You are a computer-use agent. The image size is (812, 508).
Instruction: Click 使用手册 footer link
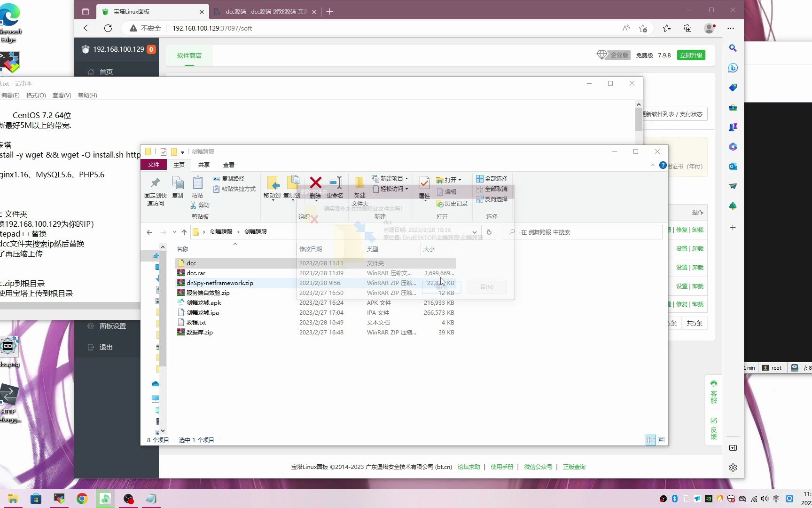click(502, 467)
